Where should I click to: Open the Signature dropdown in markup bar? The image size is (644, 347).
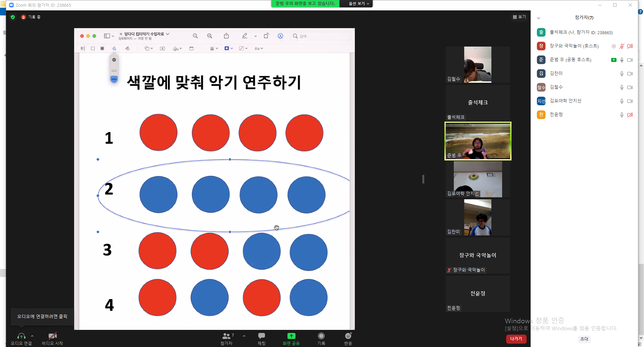point(177,49)
